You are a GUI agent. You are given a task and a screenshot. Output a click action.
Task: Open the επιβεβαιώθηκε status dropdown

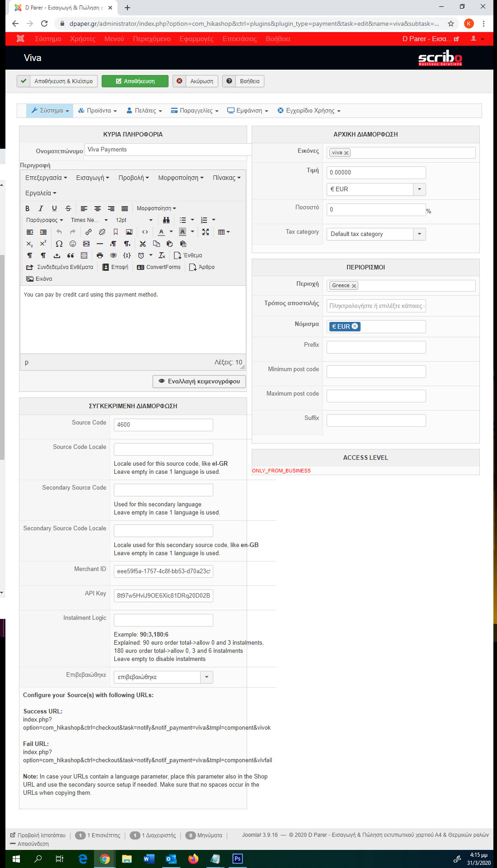pos(163,677)
